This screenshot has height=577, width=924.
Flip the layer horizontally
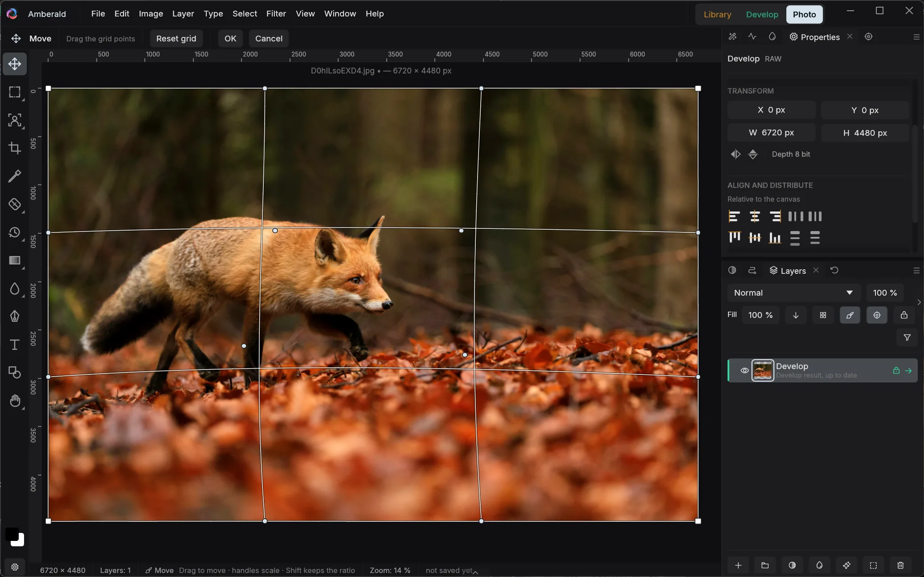pos(736,154)
